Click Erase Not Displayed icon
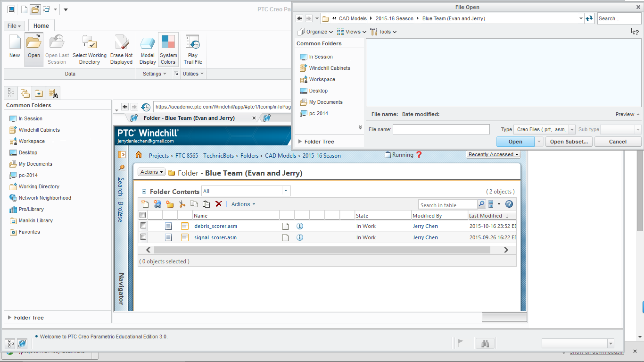This screenshot has height=362, width=644. [122, 49]
